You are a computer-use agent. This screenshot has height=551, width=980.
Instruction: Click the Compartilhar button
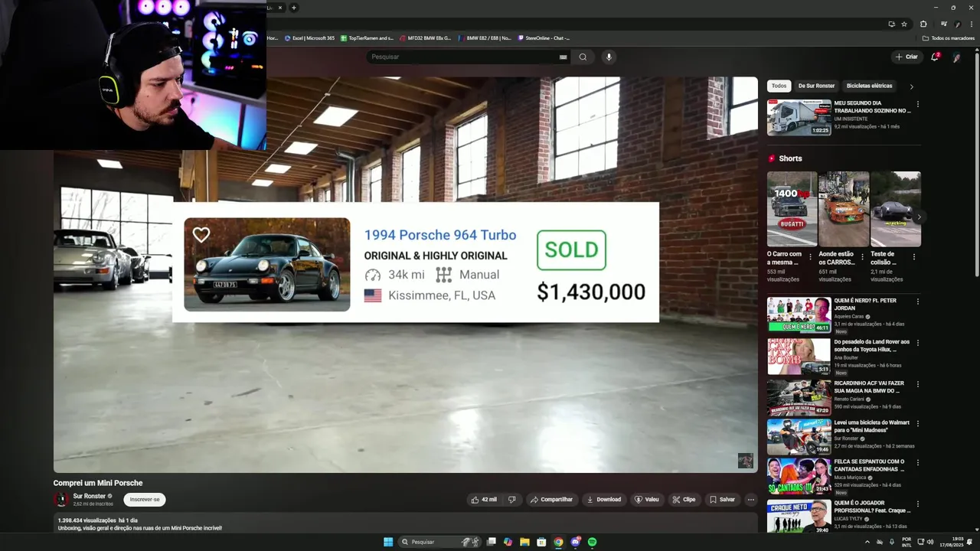551,500
